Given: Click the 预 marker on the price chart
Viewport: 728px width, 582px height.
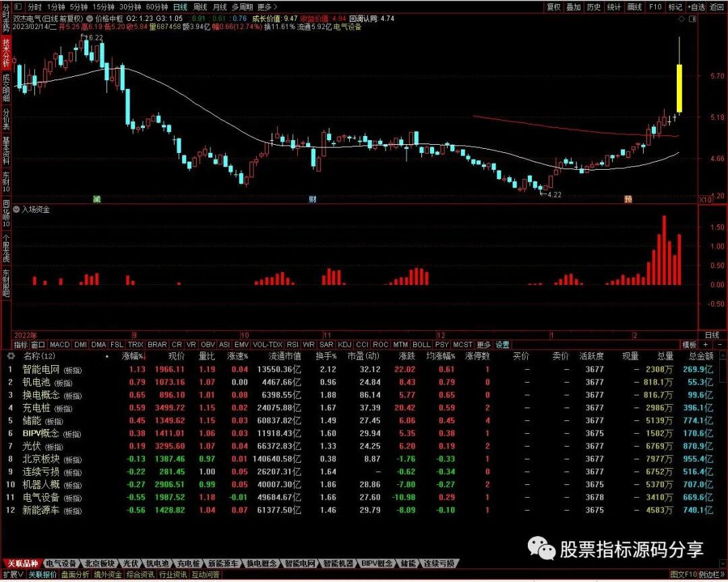Looking at the screenshot, I should coord(628,199).
